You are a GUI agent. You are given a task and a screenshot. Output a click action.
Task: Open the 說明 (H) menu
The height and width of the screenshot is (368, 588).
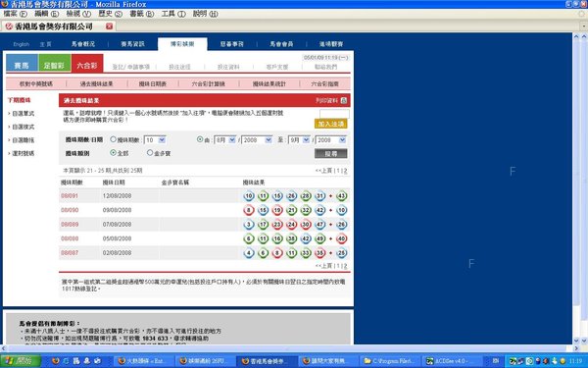(205, 14)
